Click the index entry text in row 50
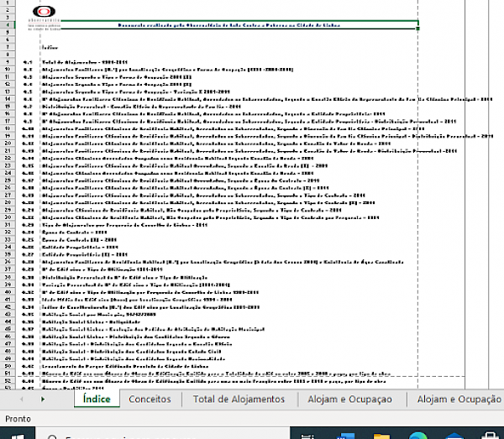504x439 pixels. pos(125,366)
